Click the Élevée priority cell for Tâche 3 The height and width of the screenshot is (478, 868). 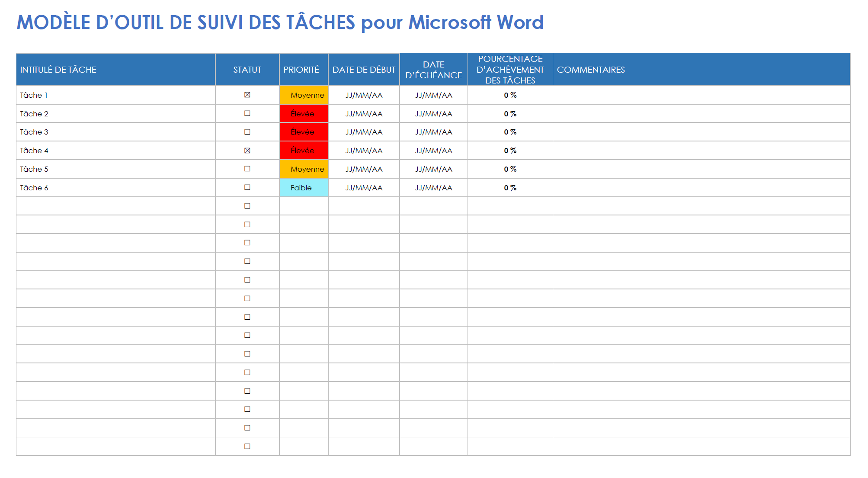tap(304, 132)
